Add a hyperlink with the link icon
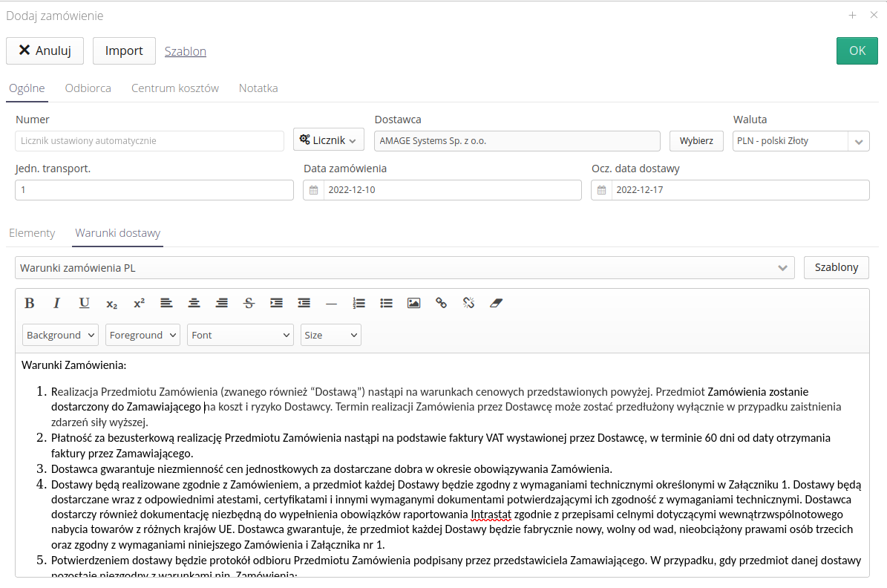 point(441,303)
